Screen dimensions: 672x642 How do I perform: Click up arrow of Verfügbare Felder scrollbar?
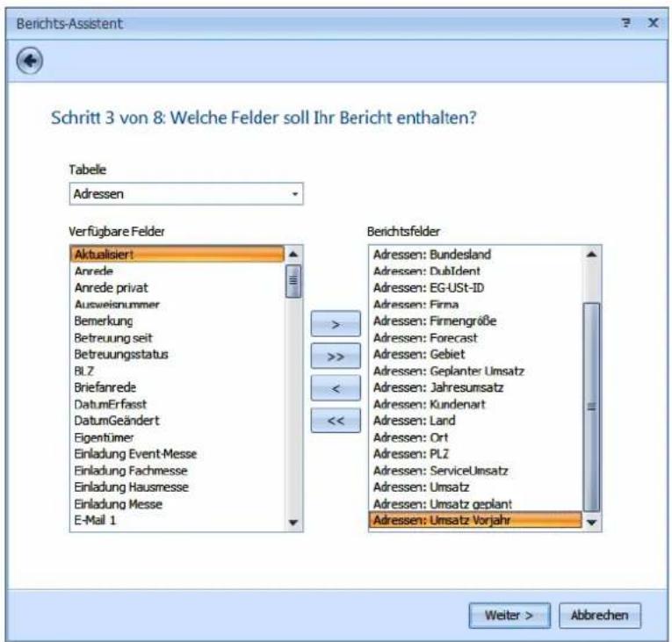coord(293,255)
